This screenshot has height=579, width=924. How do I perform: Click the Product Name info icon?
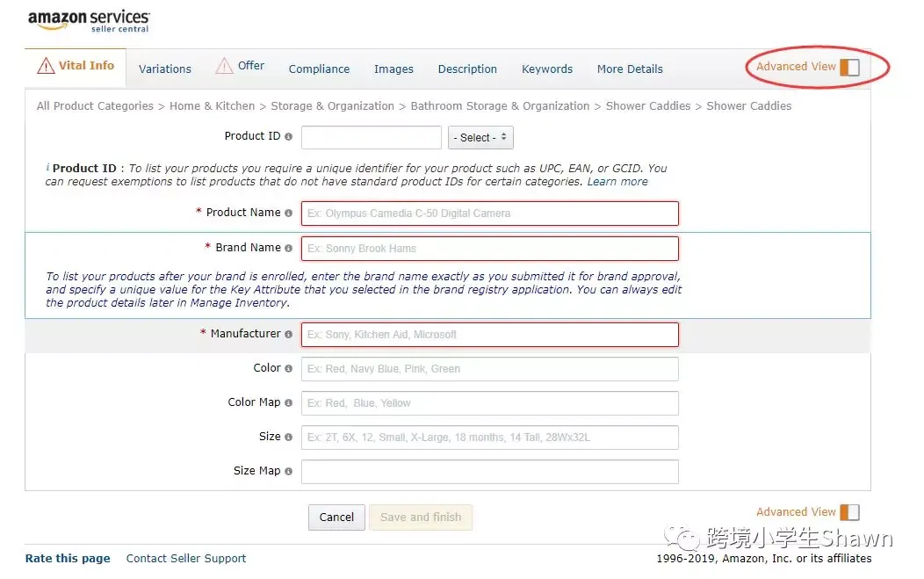click(x=288, y=213)
